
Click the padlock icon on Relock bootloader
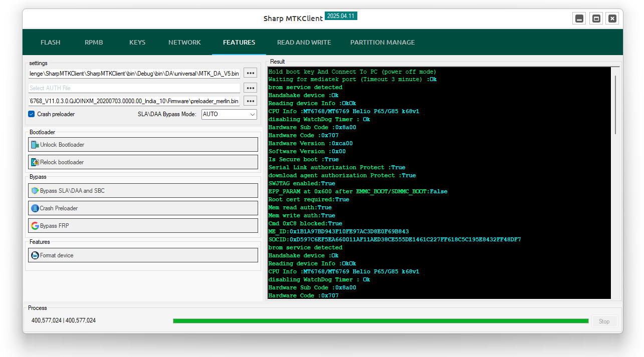[35, 162]
